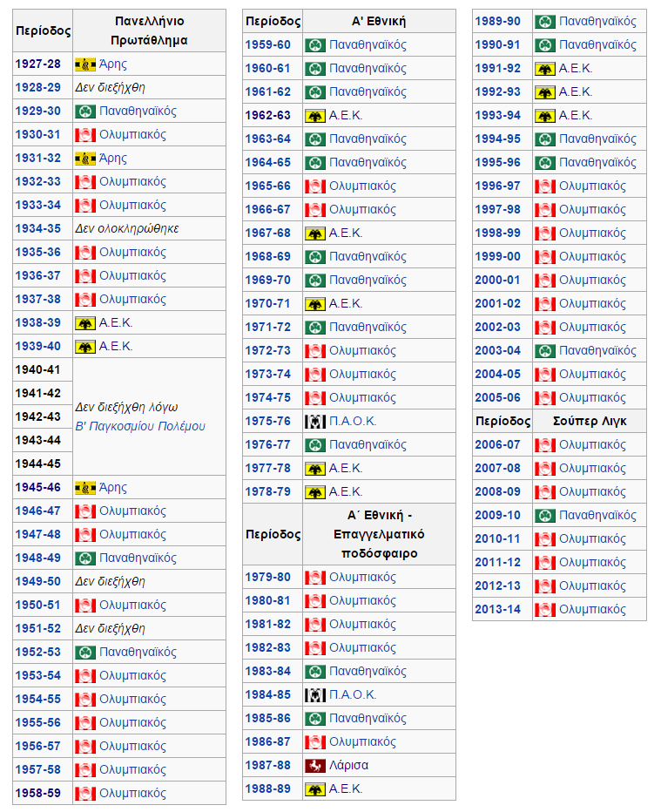Image resolution: width=661 pixels, height=812 pixels.
Task: Click the Π.Α.Ο.Κ. crest in the 1975-76 row
Action: pos(315,421)
